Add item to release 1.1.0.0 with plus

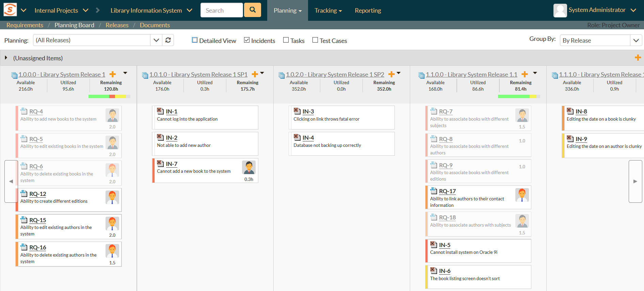[x=525, y=74]
